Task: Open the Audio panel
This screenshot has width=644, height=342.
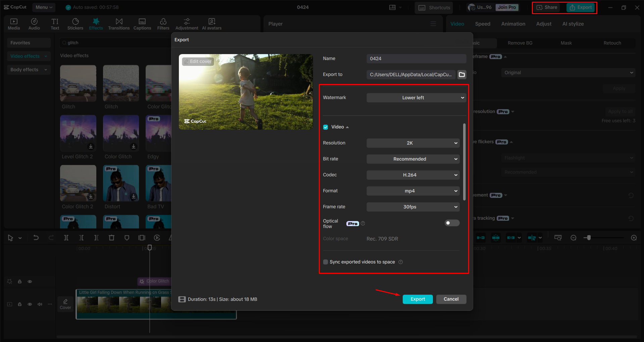Action: pos(34,24)
